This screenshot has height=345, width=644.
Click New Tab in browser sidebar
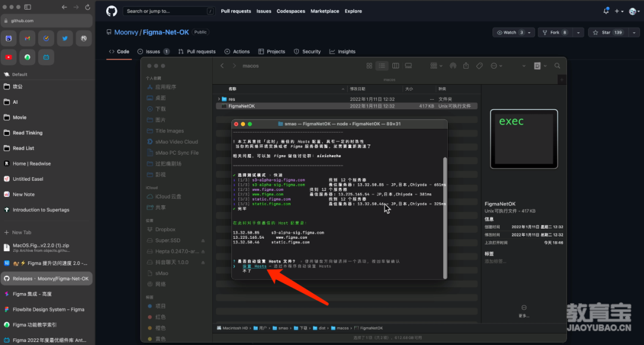[17, 232]
